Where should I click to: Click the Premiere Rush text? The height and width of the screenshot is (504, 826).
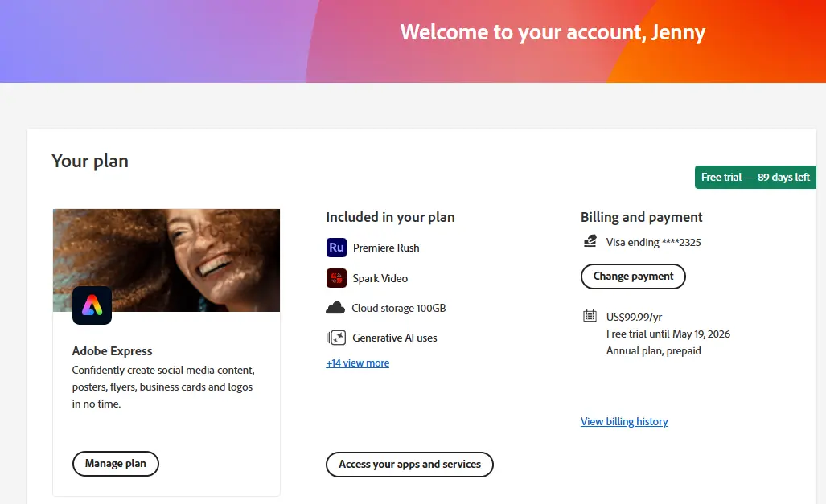(x=386, y=248)
